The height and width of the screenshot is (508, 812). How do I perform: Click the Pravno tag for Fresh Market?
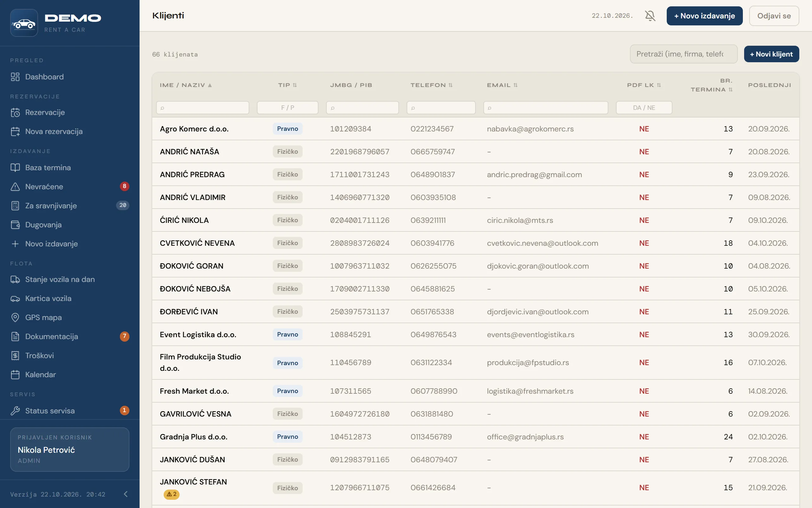tap(288, 391)
